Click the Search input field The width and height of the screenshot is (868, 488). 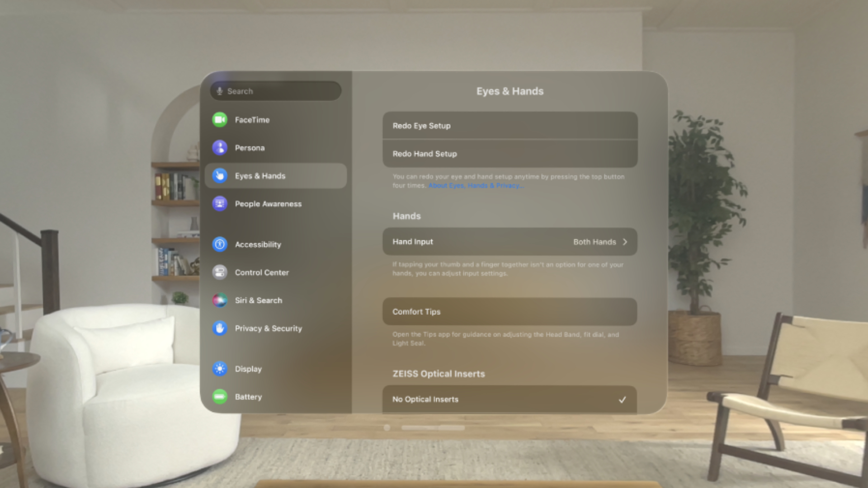coord(275,91)
